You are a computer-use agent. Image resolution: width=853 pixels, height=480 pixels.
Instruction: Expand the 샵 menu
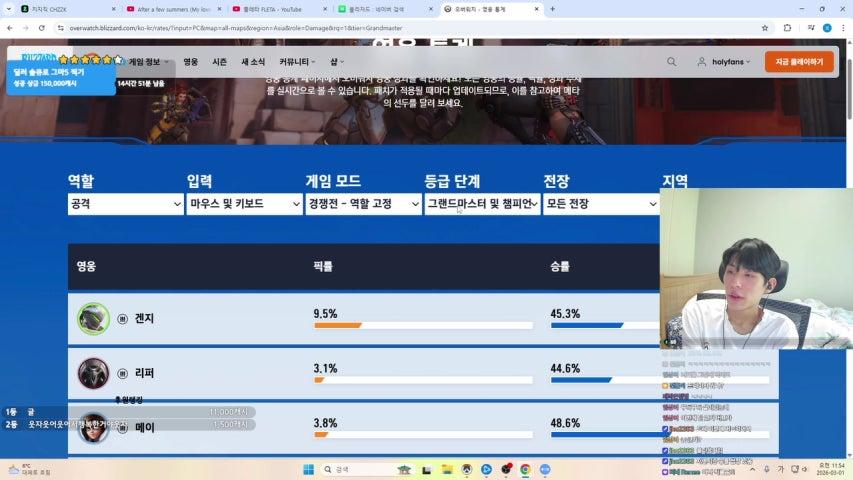click(337, 62)
